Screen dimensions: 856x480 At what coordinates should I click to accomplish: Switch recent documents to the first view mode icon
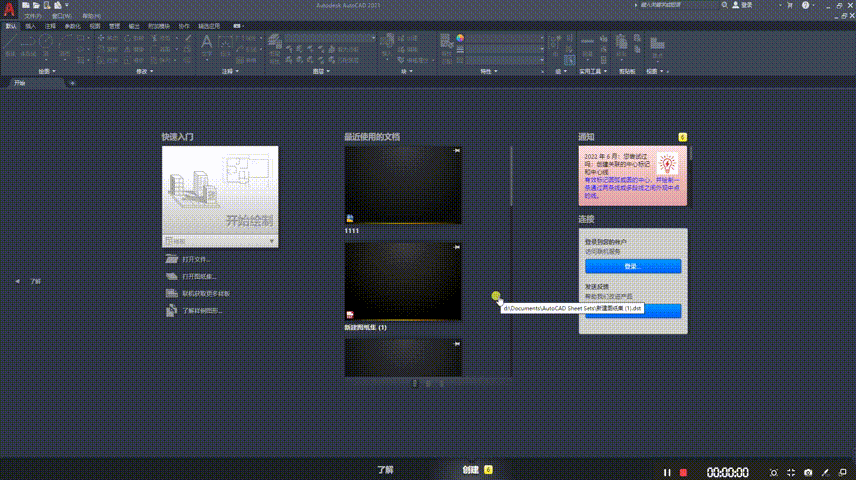click(x=415, y=384)
